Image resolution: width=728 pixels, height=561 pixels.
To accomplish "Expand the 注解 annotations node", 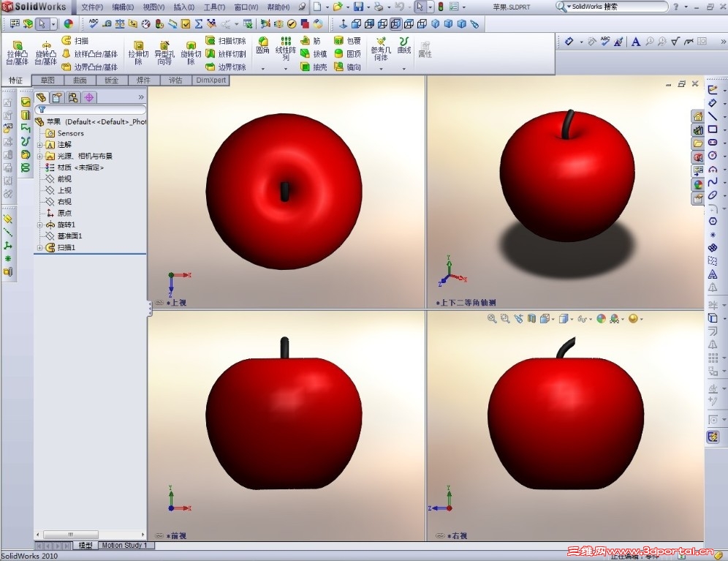I will click(x=40, y=145).
